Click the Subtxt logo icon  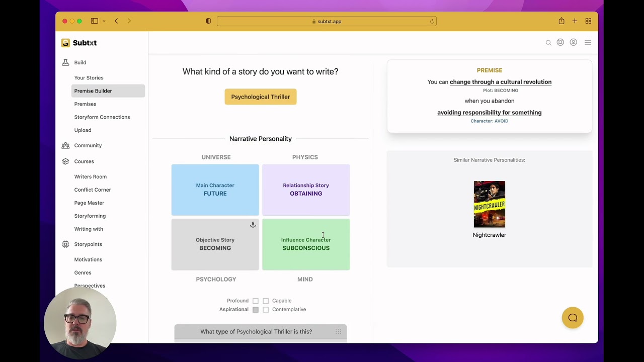click(65, 43)
